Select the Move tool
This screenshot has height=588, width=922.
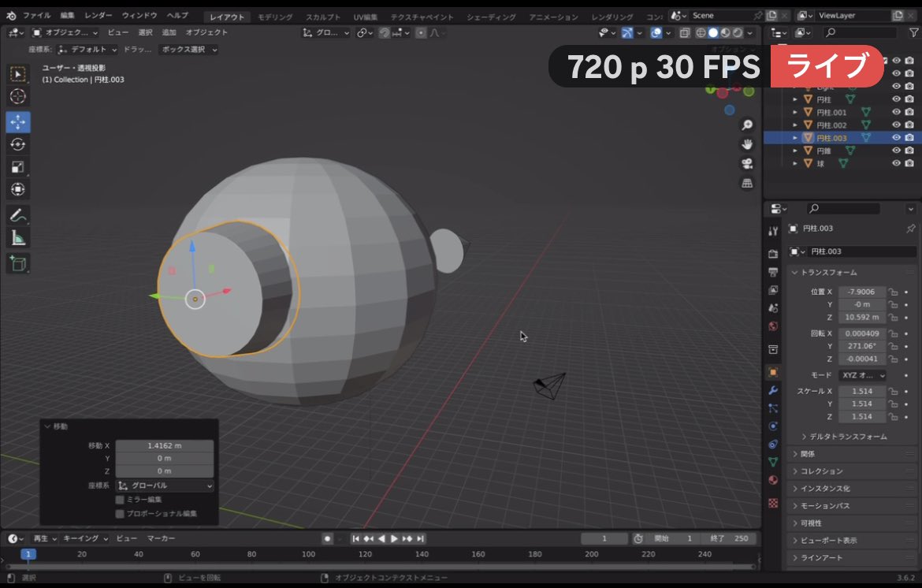pyautogui.click(x=17, y=121)
